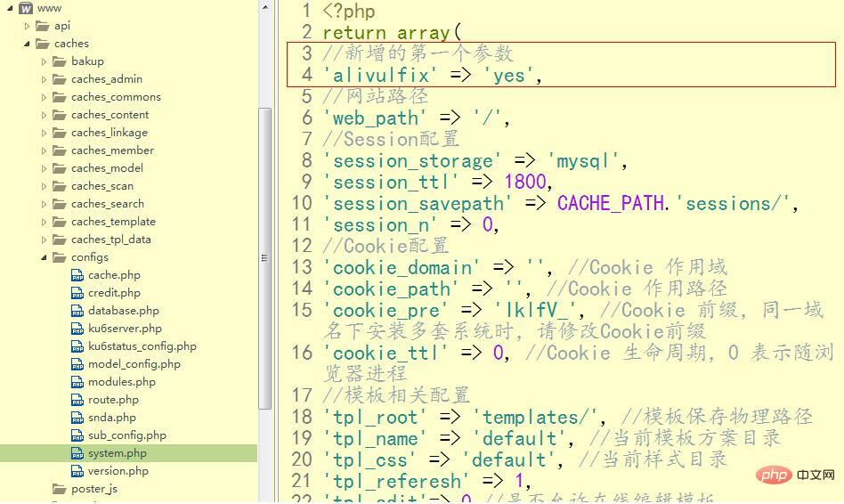The height and width of the screenshot is (504, 844).
Task: Click 'tpl_referesh' key on line 21
Action: [x=396, y=482]
